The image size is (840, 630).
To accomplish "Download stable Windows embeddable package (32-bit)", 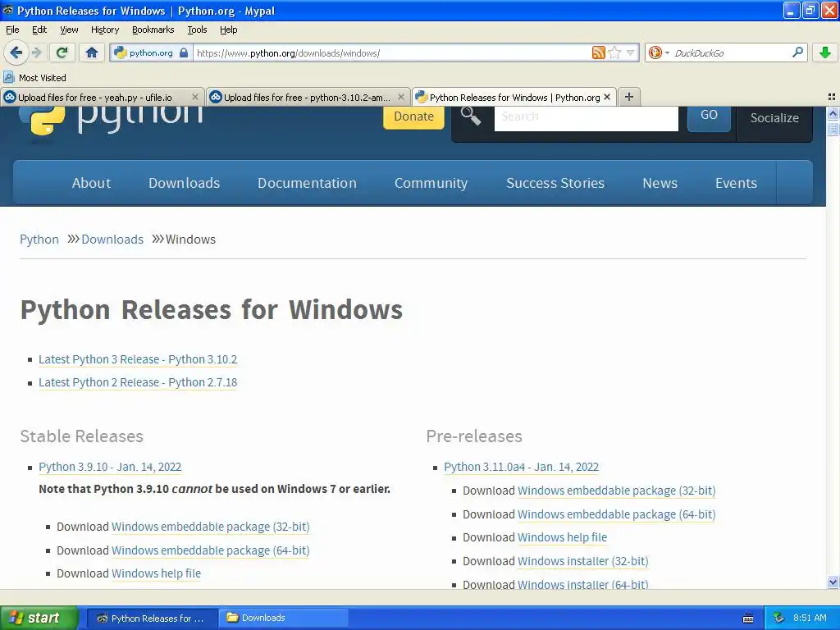I will point(211,527).
